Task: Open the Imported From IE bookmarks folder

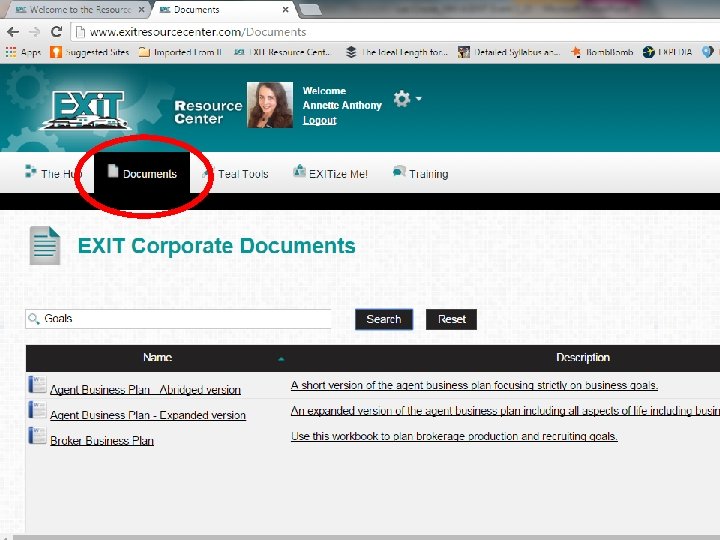Action: tap(180, 52)
